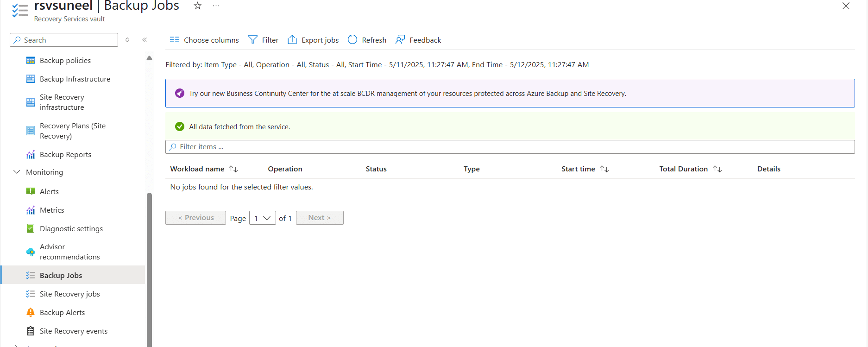The image size is (868, 347).
Task: Click the Site Recovery jobs icon
Action: click(31, 294)
